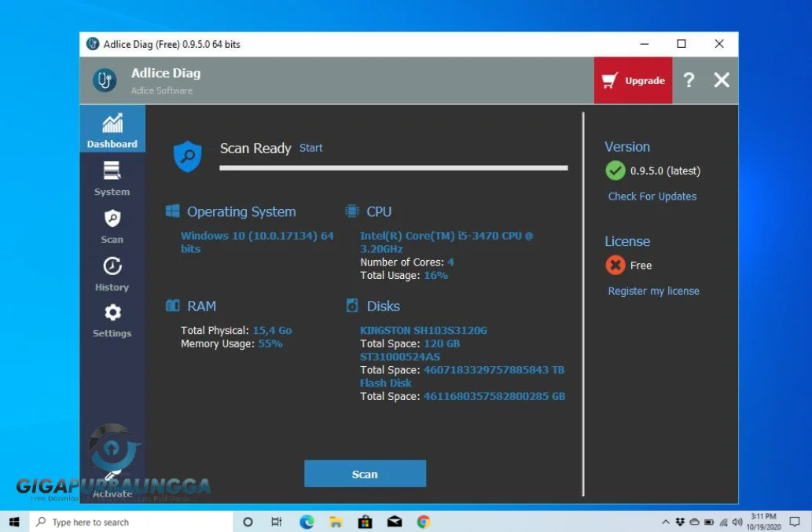Click the network tray icon
Viewport: 812px width, 532px height.
point(723,522)
